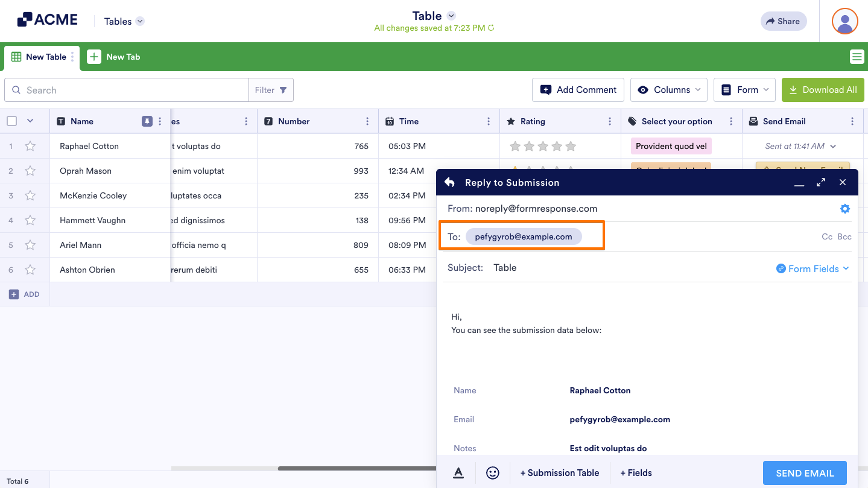Expand the Sent at 11:41 AM dropdown

point(833,147)
